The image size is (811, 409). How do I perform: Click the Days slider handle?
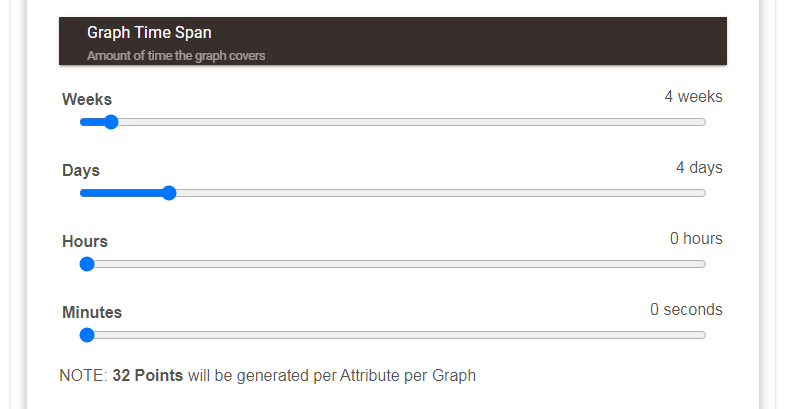169,193
